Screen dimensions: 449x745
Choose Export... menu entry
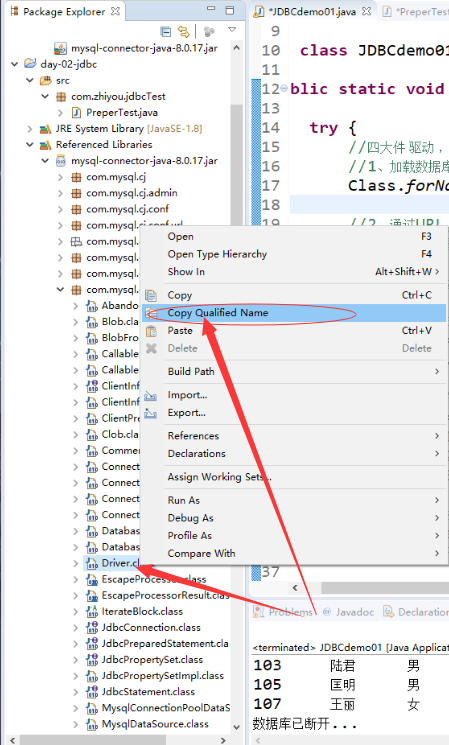click(295, 413)
